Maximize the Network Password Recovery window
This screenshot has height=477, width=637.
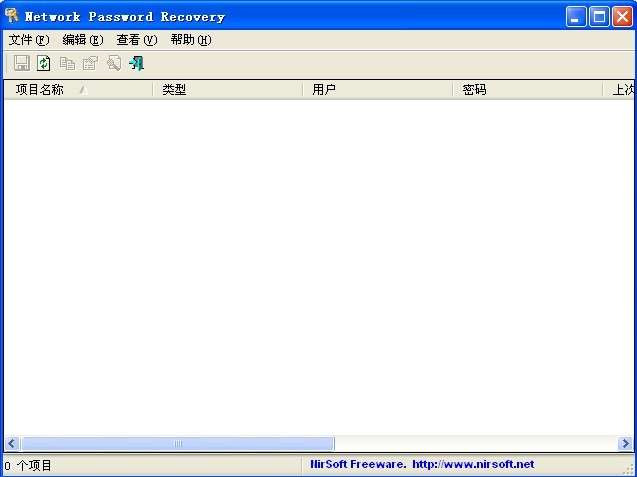pyautogui.click(x=599, y=17)
